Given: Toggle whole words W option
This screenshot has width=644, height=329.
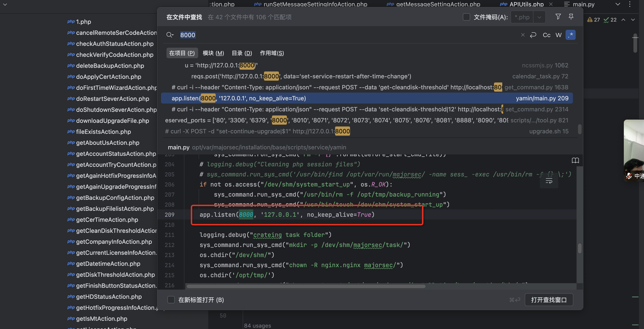Looking at the screenshot, I should [558, 35].
